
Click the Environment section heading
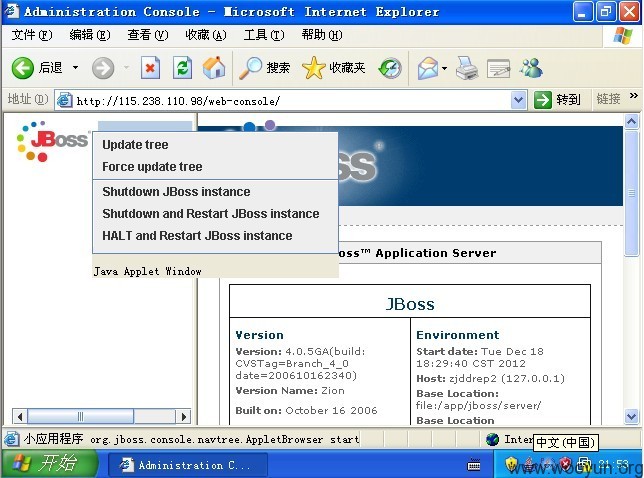click(458, 335)
